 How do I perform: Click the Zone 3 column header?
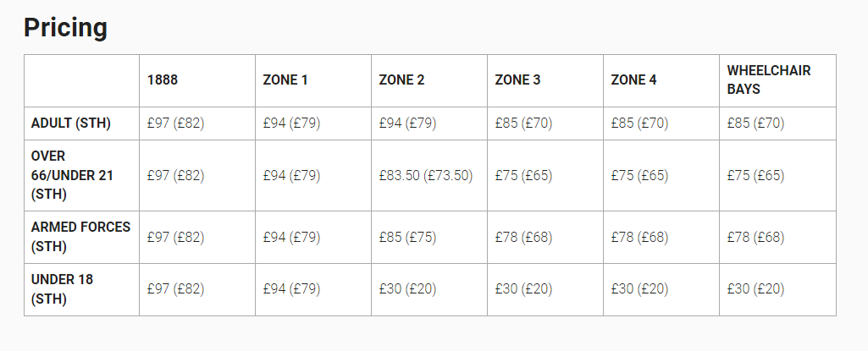[x=517, y=80]
